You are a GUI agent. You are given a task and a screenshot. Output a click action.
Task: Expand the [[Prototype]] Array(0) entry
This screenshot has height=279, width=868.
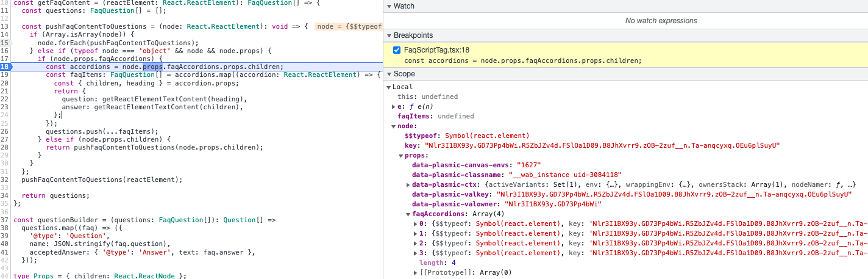click(415, 272)
